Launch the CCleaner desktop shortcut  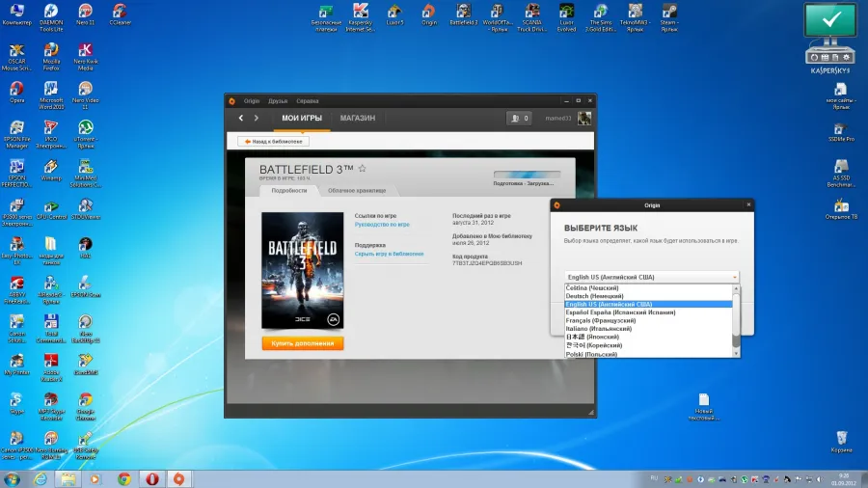pos(120,14)
